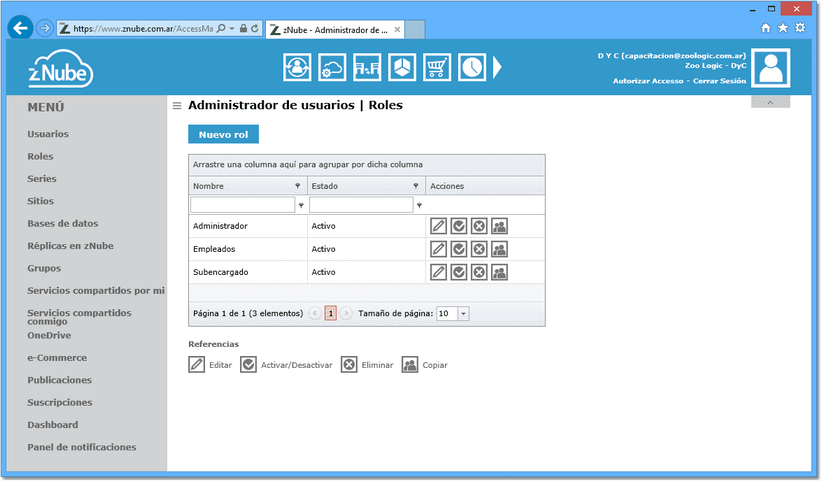
Task: Activate or deactivate the Empleados role
Action: [x=459, y=249]
